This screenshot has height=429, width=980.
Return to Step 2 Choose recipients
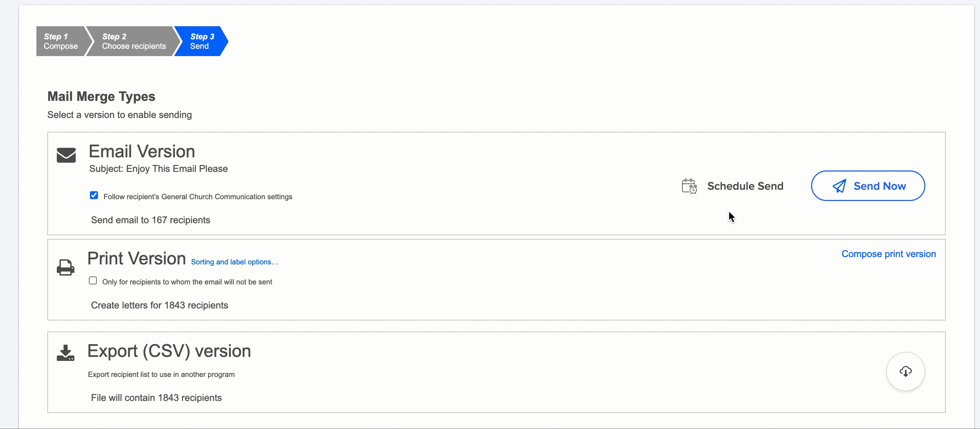pyautogui.click(x=133, y=41)
